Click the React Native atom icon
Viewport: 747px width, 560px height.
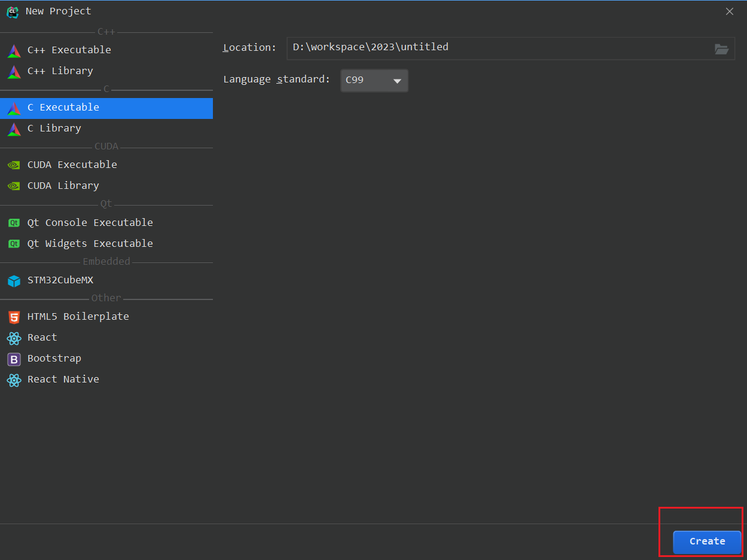pyautogui.click(x=14, y=380)
